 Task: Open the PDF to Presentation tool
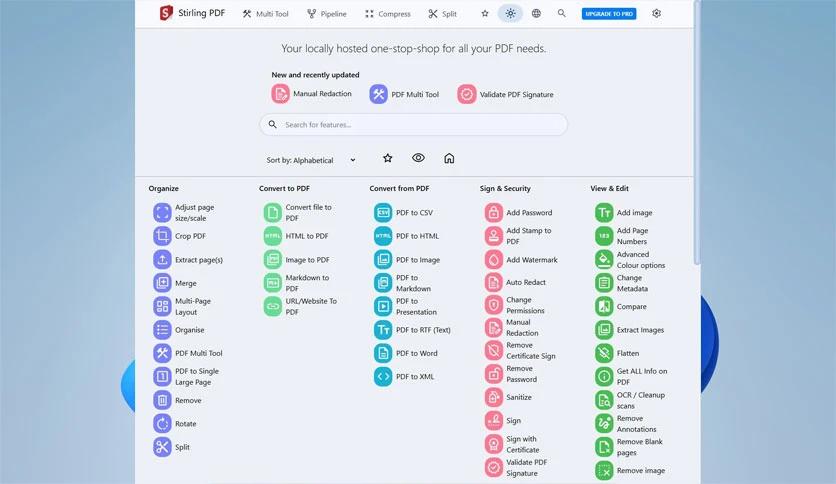tap(405, 306)
